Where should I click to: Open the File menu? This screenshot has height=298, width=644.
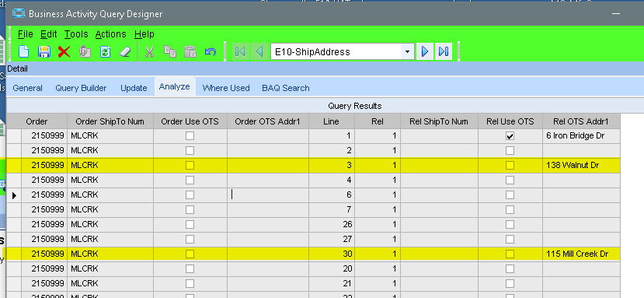[26, 33]
